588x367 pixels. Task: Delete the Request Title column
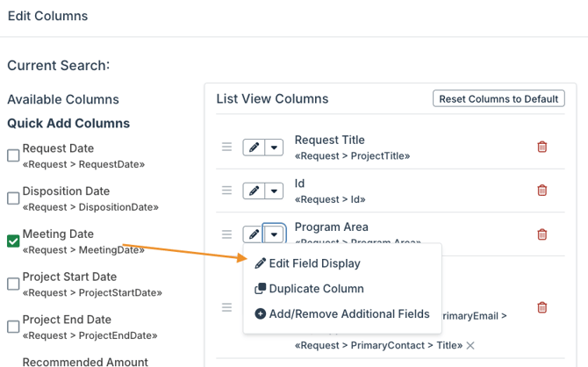(541, 148)
